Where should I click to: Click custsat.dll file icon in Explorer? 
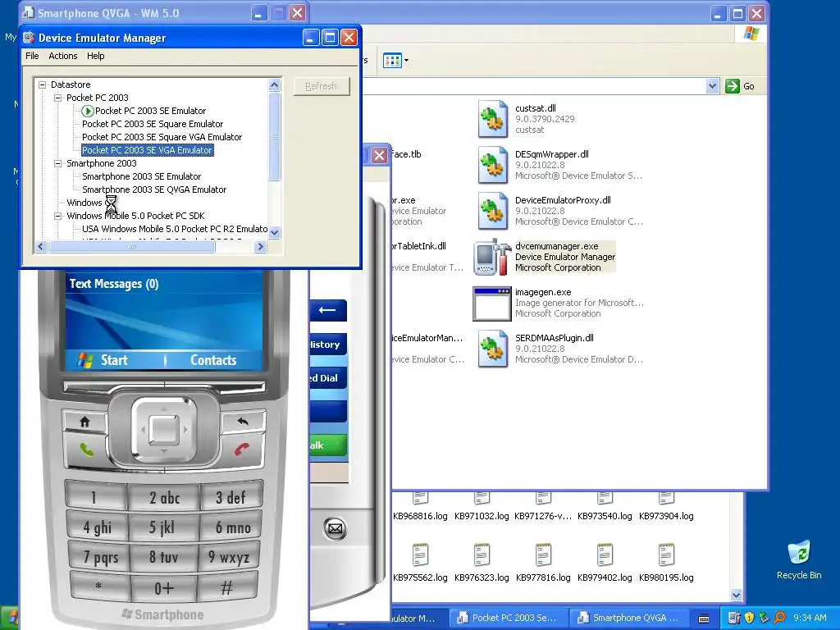tap(492, 119)
